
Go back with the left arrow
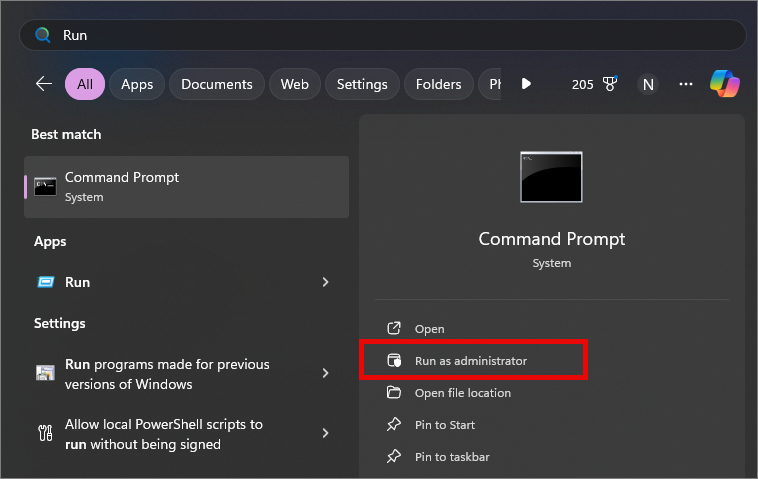point(44,84)
